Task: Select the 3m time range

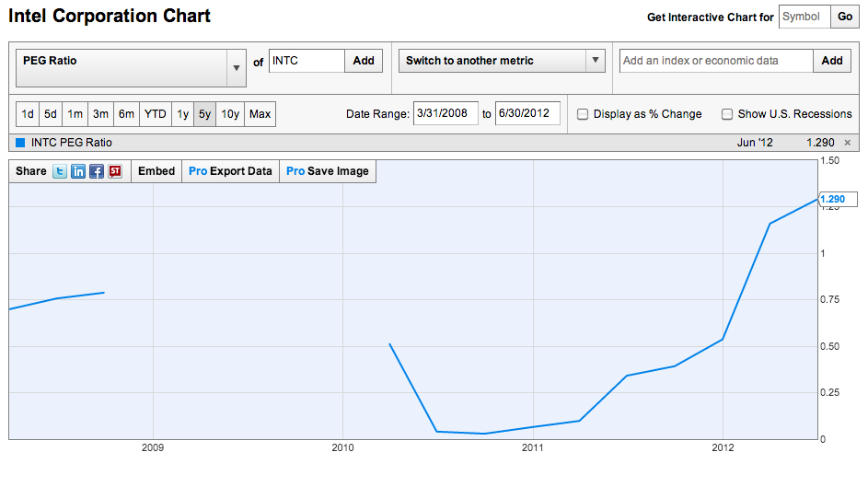Action: point(100,114)
